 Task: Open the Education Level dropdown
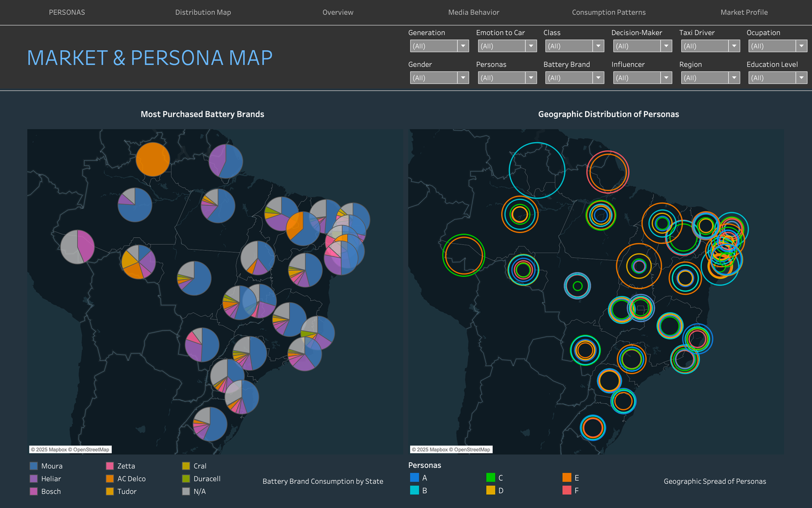point(777,78)
